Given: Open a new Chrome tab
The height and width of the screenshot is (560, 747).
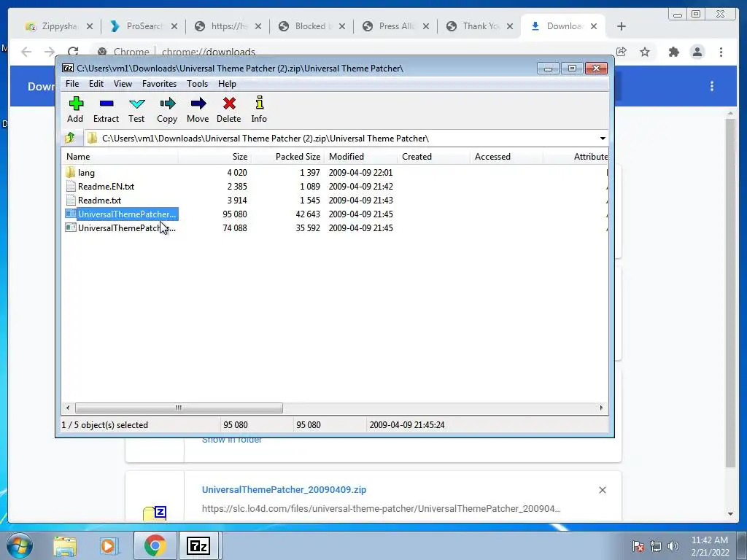Looking at the screenshot, I should 622,27.
